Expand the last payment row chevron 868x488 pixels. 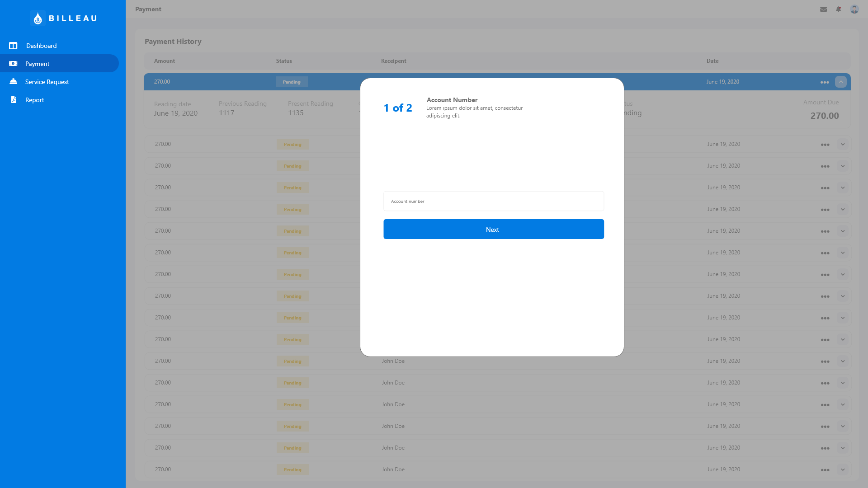click(x=843, y=469)
